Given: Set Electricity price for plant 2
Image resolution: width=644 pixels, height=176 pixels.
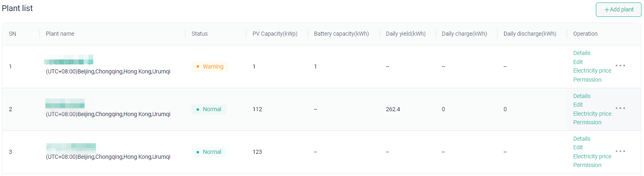Looking at the screenshot, I should tap(592, 114).
